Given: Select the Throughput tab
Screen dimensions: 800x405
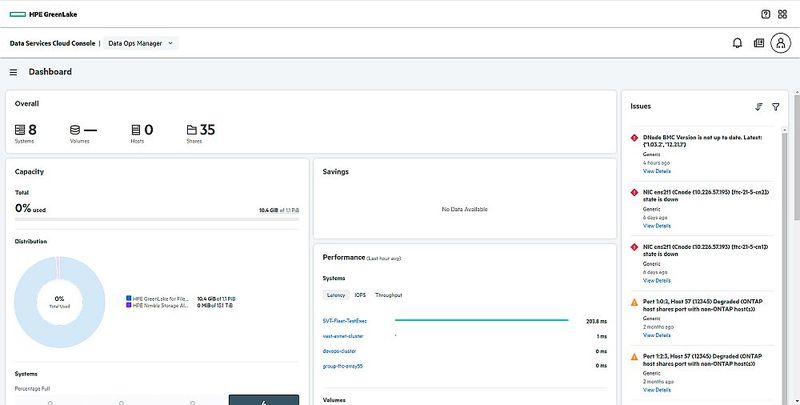Looking at the screenshot, I should click(x=389, y=295).
